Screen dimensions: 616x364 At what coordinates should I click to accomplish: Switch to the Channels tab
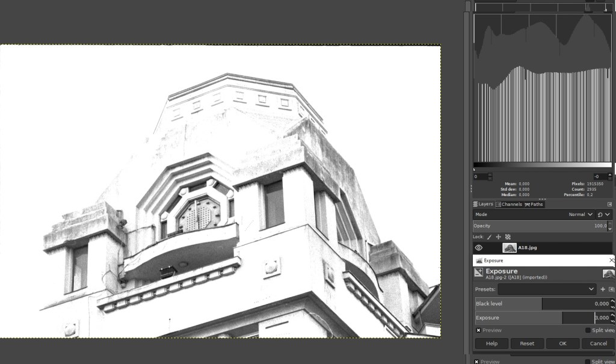509,205
